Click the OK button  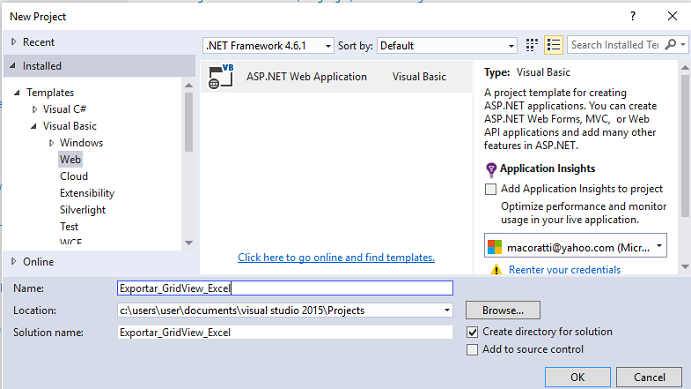[x=578, y=377]
